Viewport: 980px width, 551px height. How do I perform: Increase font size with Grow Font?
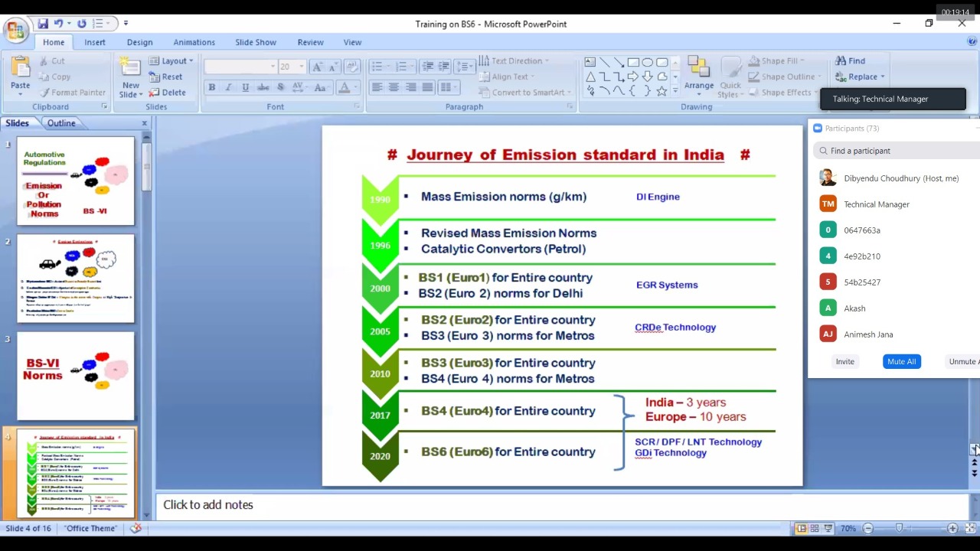318,67
